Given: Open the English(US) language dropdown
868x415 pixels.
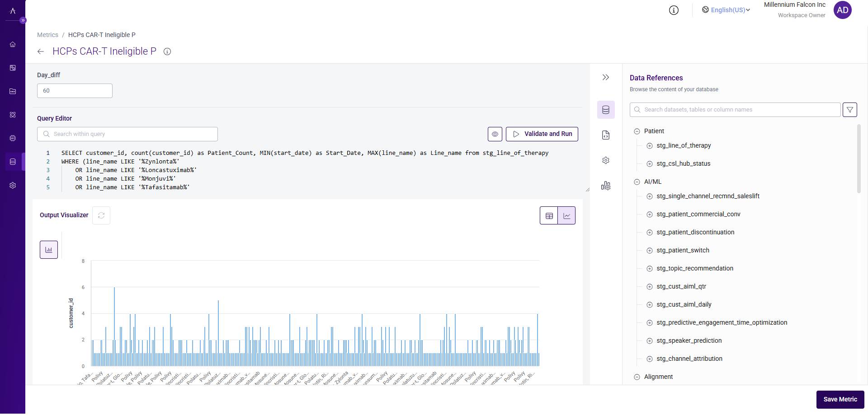Looking at the screenshot, I should (x=726, y=10).
